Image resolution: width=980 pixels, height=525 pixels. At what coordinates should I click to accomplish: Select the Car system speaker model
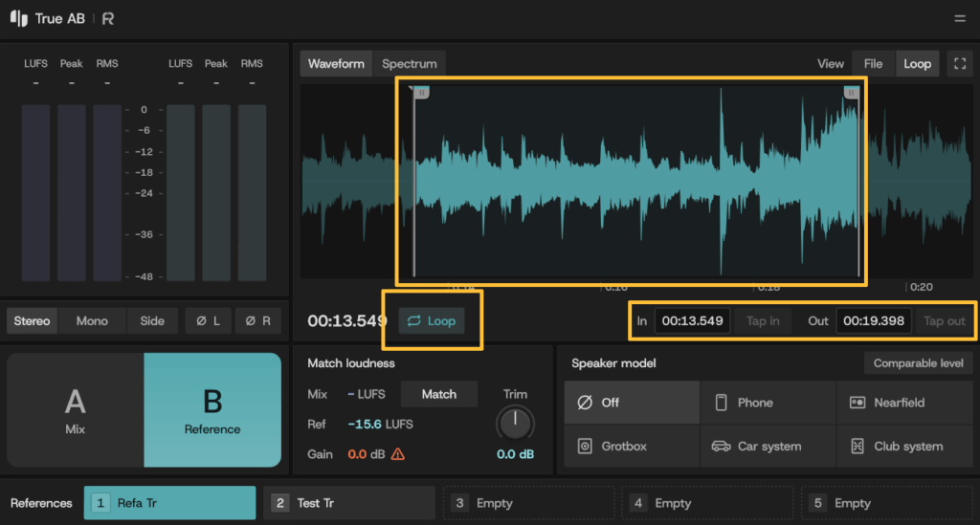(768, 447)
